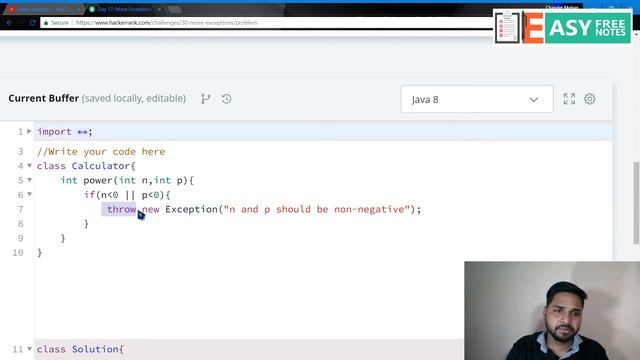This screenshot has width=640, height=360.
Task: Click the highlighted 'throw' keyword
Action: pos(121,209)
